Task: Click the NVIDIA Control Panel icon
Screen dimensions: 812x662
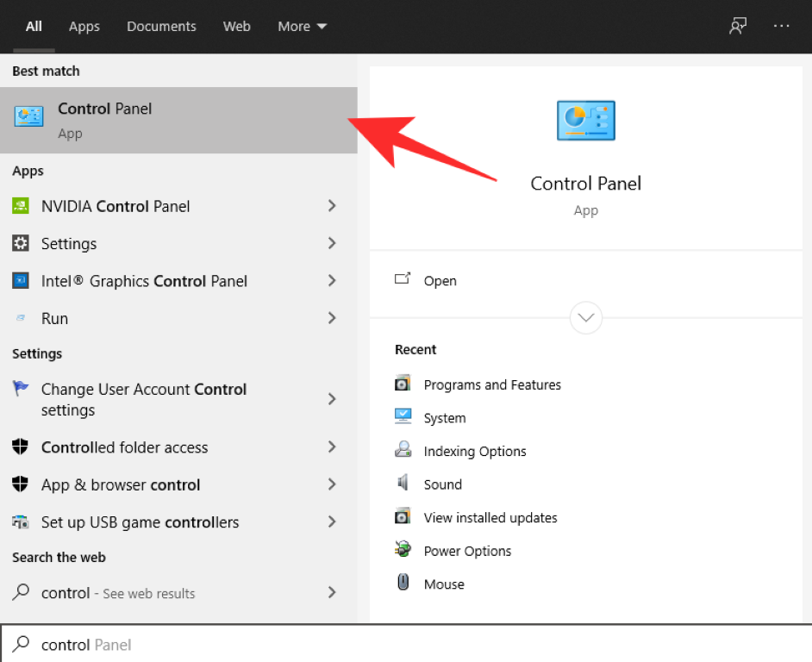Action: click(x=21, y=206)
